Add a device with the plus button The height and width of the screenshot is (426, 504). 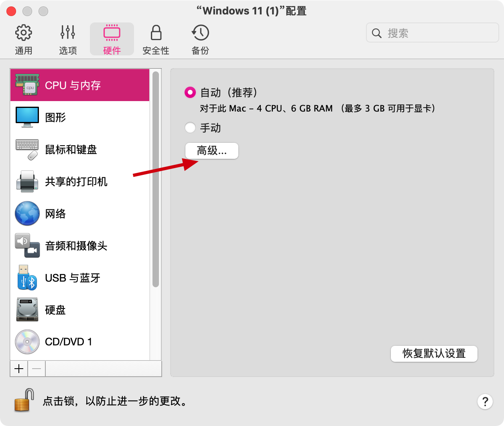[19, 369]
